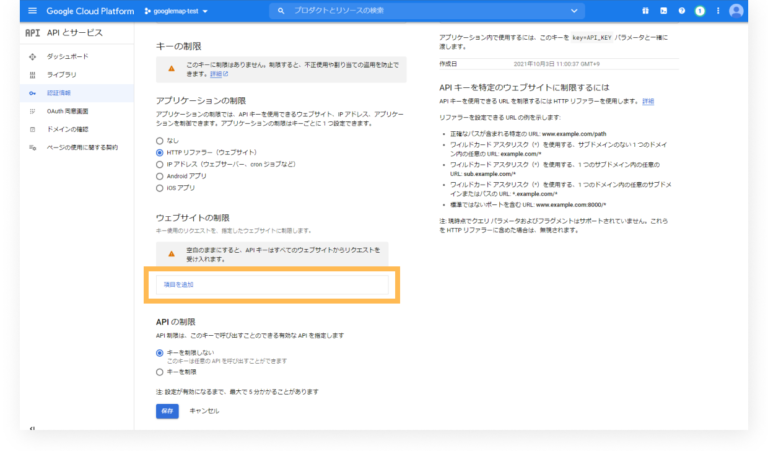Open the Help question mark icon
Image resolution: width=768 pixels, height=451 pixels.
click(681, 11)
